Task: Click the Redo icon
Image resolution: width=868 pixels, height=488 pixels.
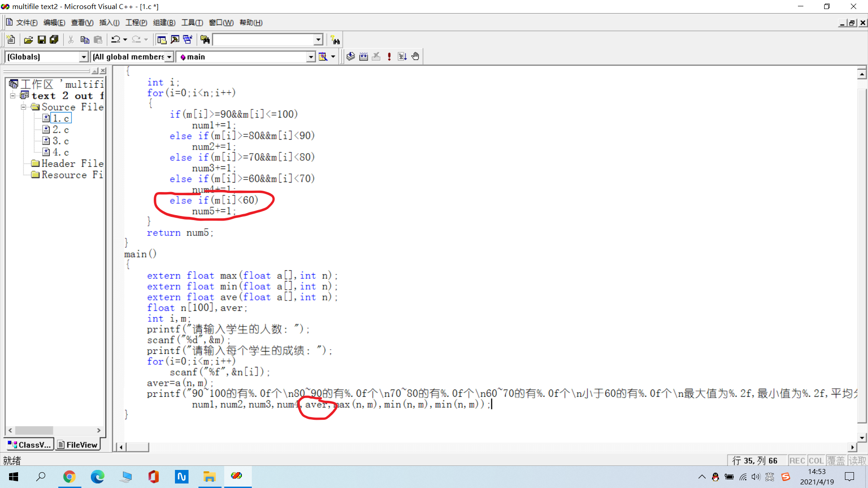Action: 137,40
